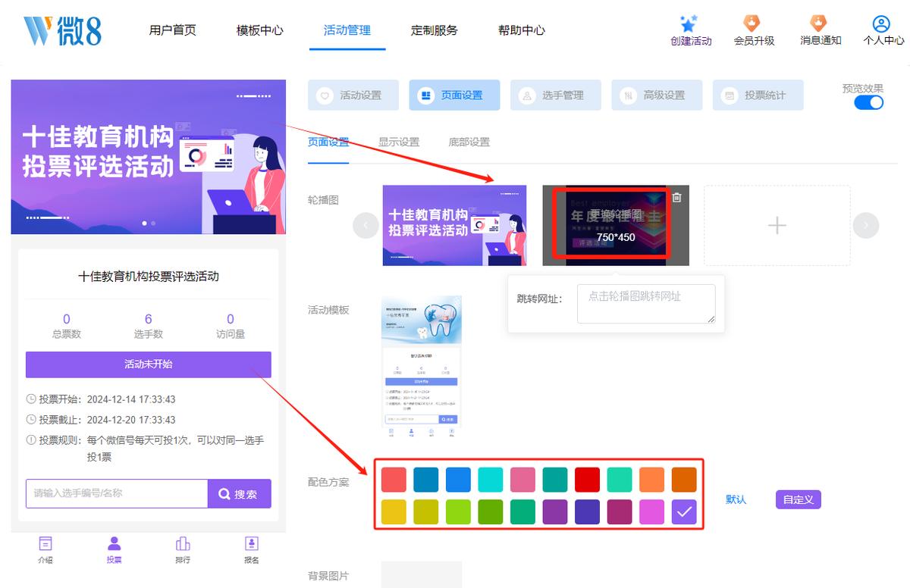Switch to 选手管理 tab
Viewport: 910px width, 588px height.
point(556,95)
